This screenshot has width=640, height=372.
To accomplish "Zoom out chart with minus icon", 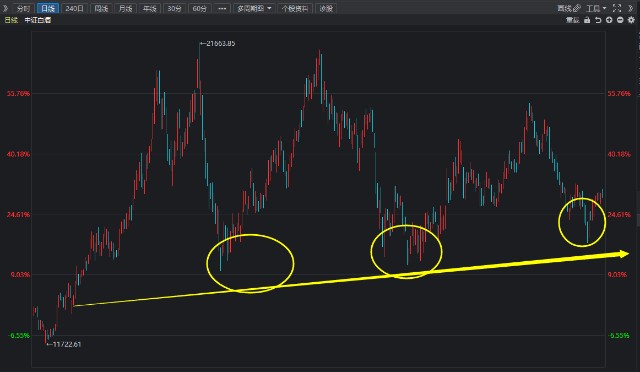I will pyautogui.click(x=620, y=20).
